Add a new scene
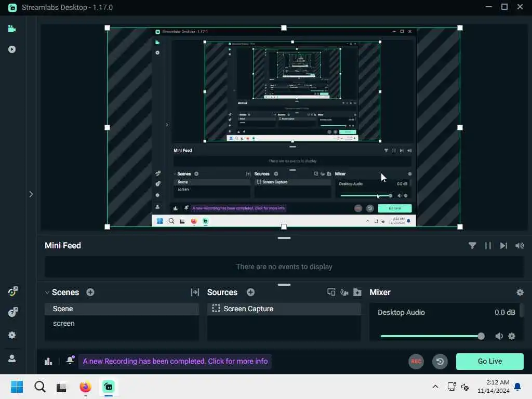532x399 pixels. [x=90, y=292]
